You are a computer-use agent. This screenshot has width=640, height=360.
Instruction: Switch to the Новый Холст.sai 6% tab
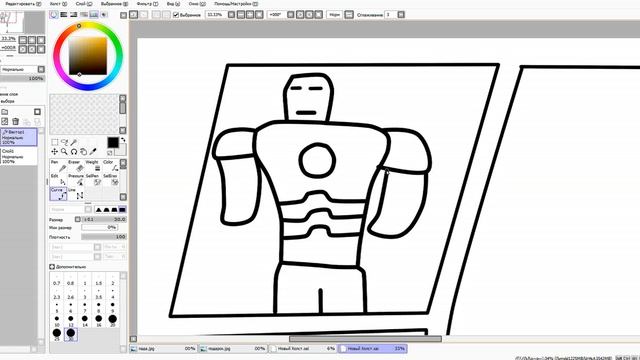click(x=302, y=349)
